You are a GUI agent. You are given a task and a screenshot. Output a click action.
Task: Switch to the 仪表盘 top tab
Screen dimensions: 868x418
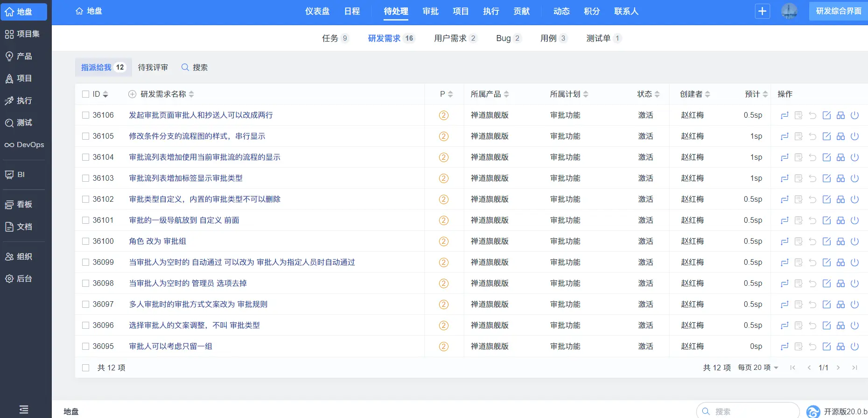point(317,11)
